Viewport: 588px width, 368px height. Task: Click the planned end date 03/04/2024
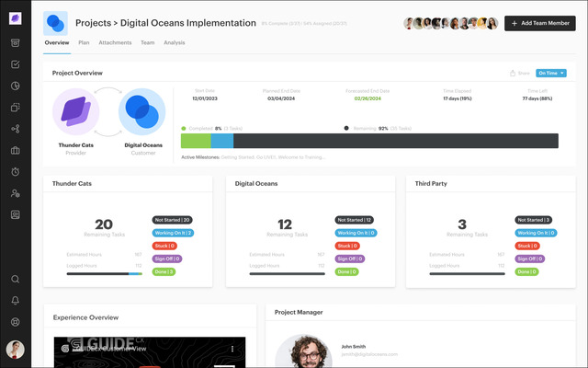coord(281,98)
